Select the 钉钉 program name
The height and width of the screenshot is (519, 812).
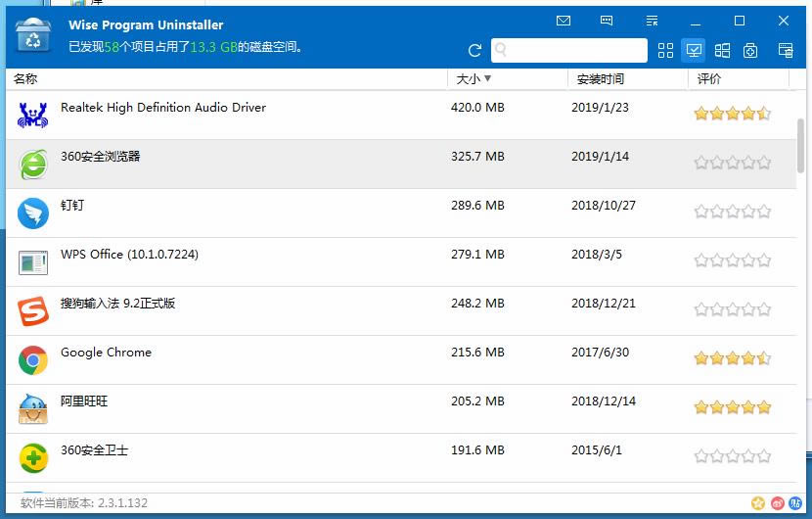(x=72, y=206)
